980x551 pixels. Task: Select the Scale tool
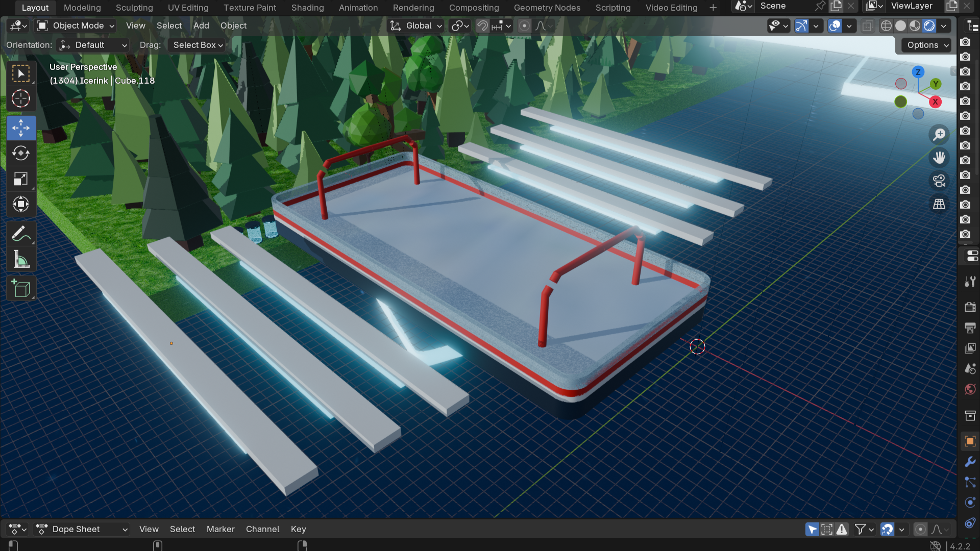(x=21, y=179)
